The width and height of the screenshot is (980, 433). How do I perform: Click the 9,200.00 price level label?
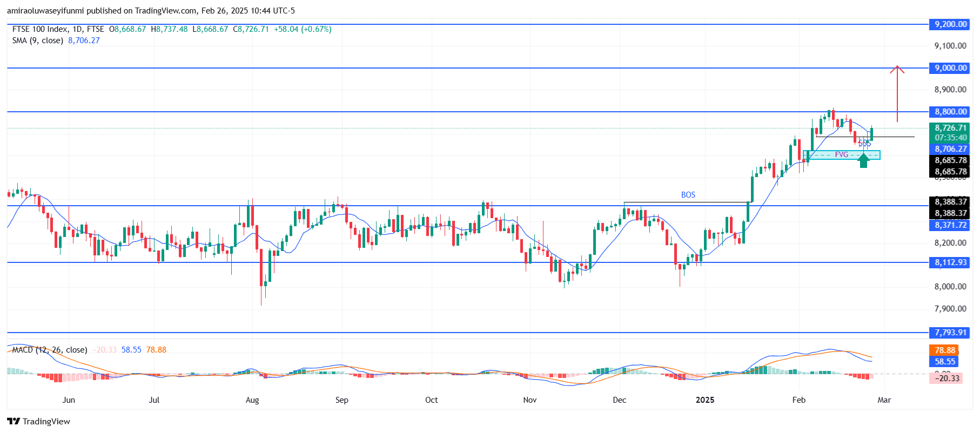coord(950,24)
